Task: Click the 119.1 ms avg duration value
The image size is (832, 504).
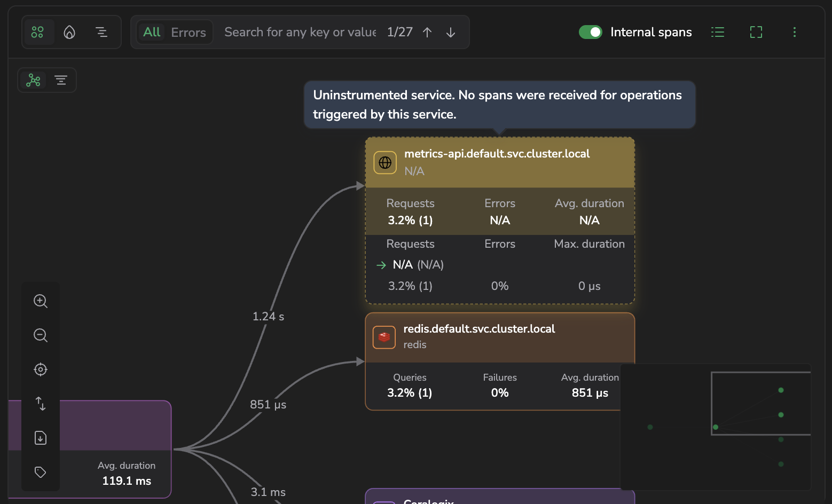Action: pyautogui.click(x=127, y=481)
